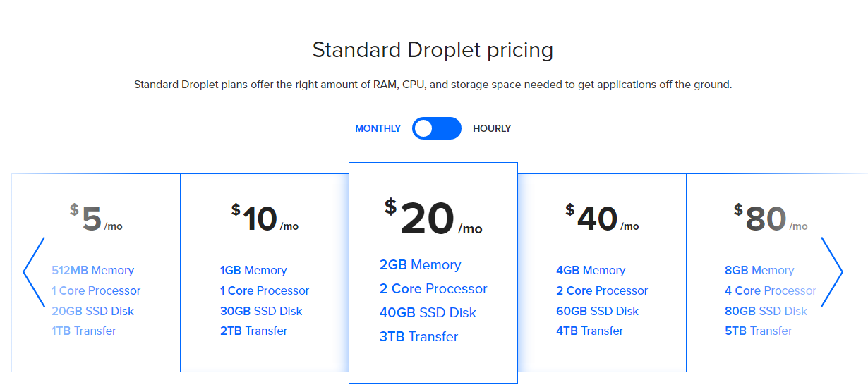This screenshot has width=868, height=392.
Task: Toggle the Monthly/Hourly pricing switch
Action: tap(436, 128)
